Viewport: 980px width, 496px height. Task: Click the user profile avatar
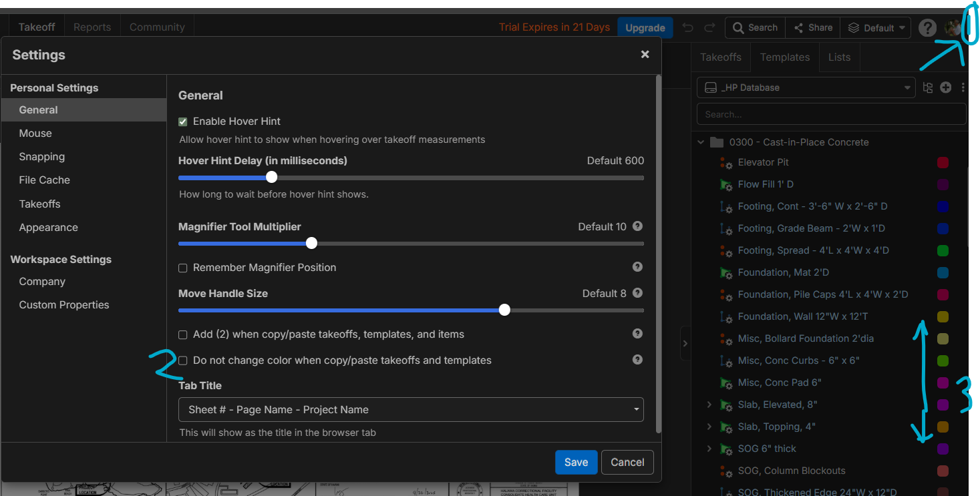click(x=953, y=28)
